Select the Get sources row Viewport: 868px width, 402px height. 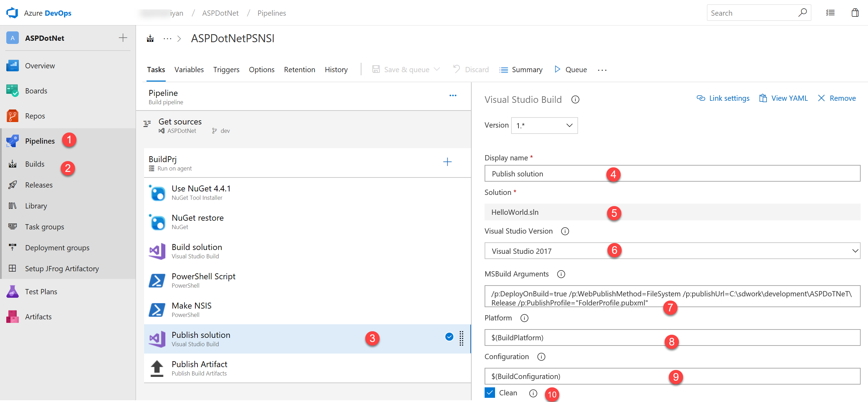(x=304, y=126)
